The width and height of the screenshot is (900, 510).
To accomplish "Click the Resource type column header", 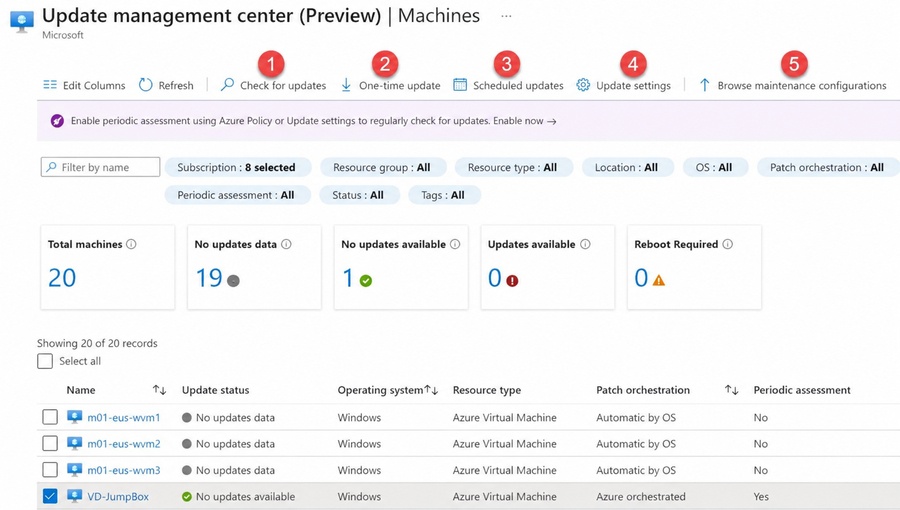I will (487, 390).
